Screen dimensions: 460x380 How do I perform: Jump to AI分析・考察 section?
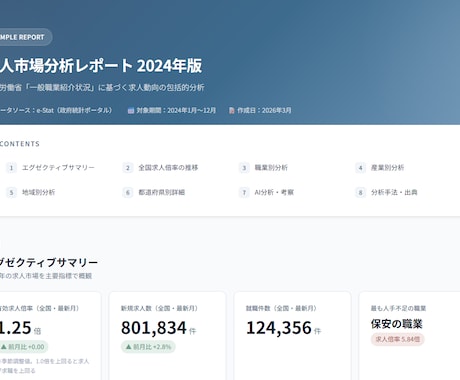pyautogui.click(x=274, y=192)
